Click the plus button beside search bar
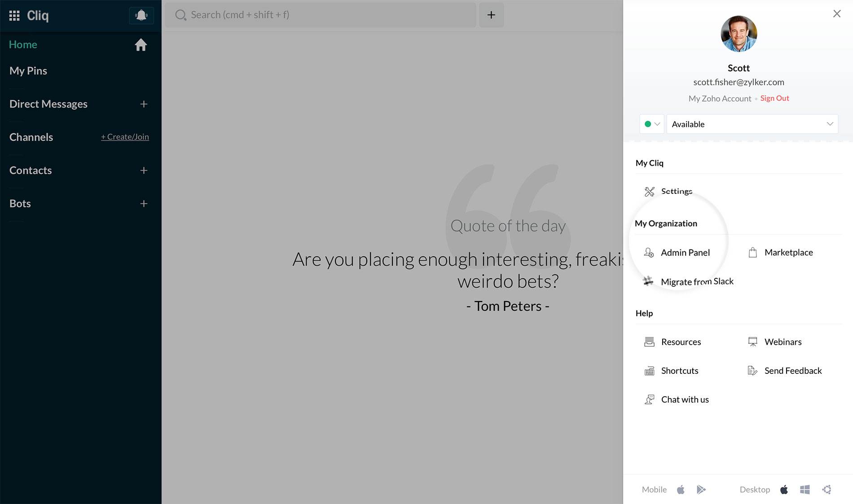This screenshot has width=853, height=504. pyautogui.click(x=491, y=15)
